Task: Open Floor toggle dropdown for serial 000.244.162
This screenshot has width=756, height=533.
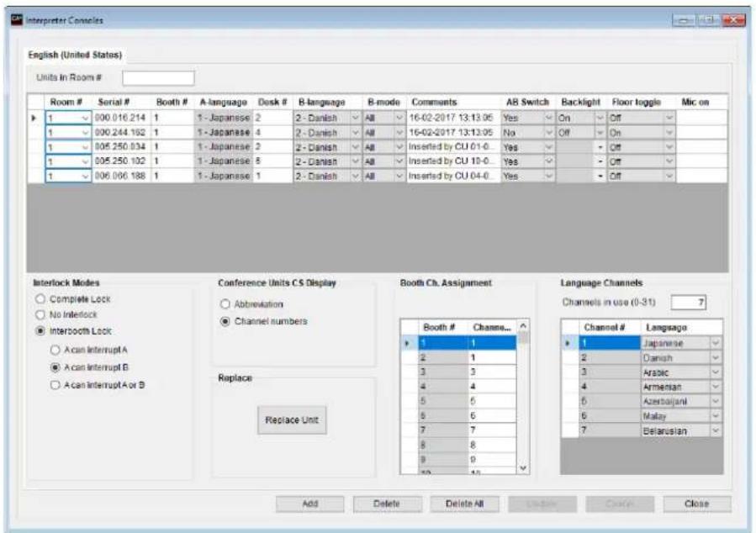Action: (669, 133)
